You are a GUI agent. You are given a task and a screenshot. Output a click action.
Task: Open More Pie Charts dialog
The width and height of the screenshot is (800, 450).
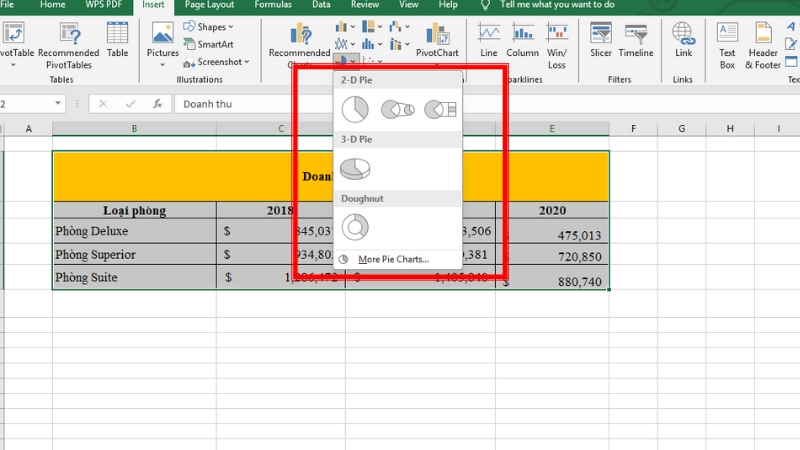392,259
